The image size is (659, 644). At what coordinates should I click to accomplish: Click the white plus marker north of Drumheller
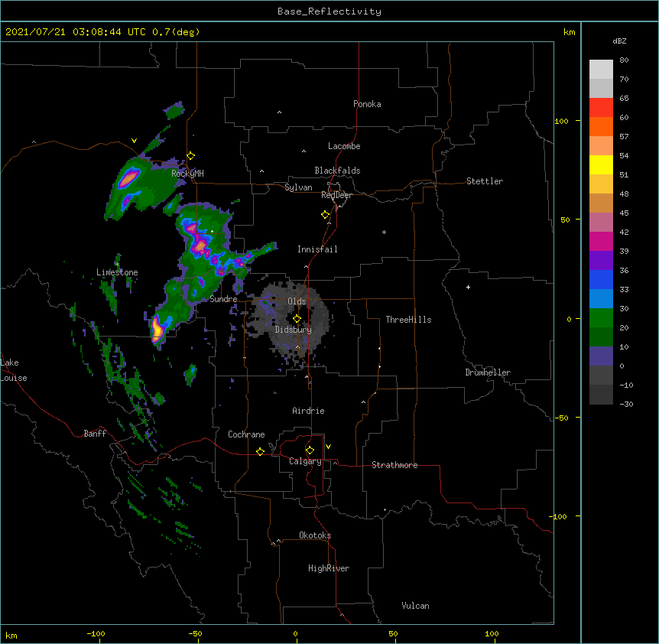click(468, 287)
